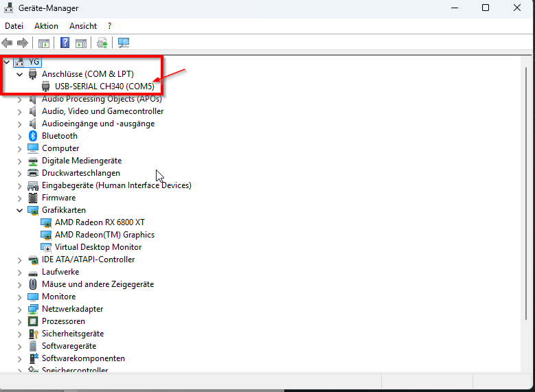Expand the Prozessoren chevron
Image resolution: width=535 pixels, height=392 pixels.
tap(19, 321)
